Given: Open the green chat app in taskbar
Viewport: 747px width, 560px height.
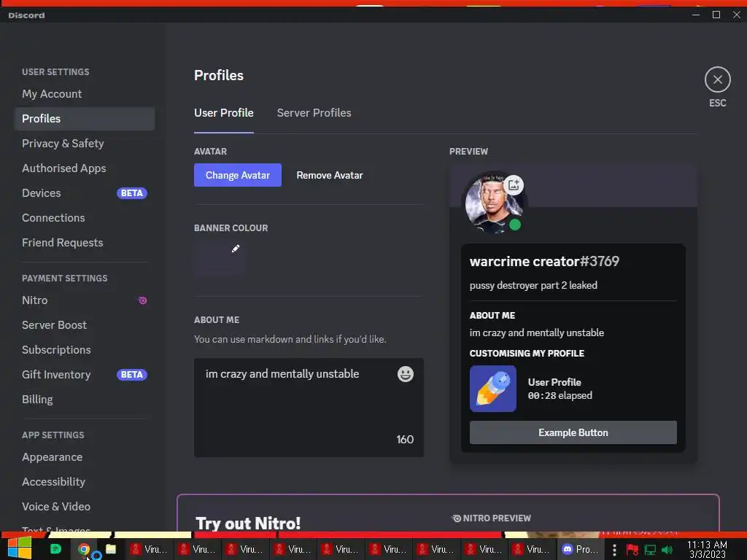Looking at the screenshot, I should point(55,549).
